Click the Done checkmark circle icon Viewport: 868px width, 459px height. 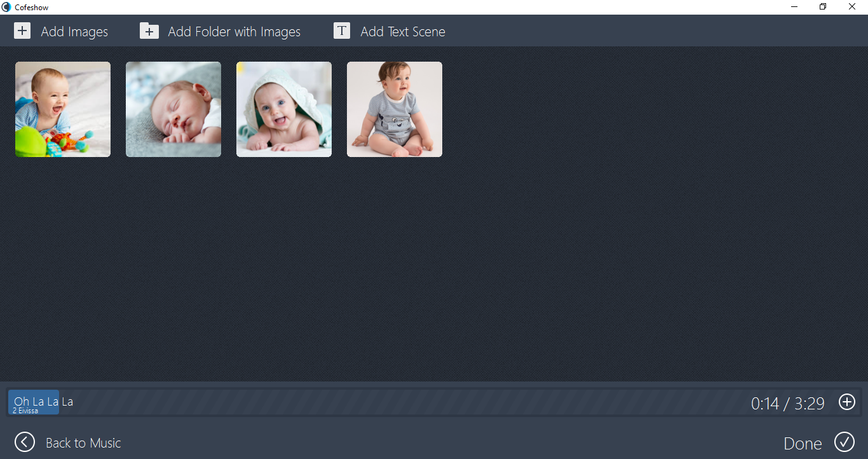(844, 442)
